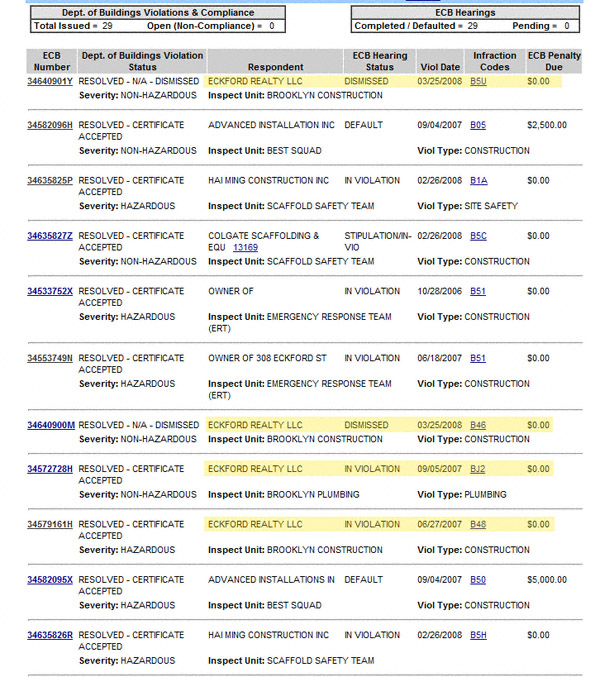Viewport: 600px width, 677px height.
Task: Click the ECB Penalty Due column header
Action: pos(553,61)
